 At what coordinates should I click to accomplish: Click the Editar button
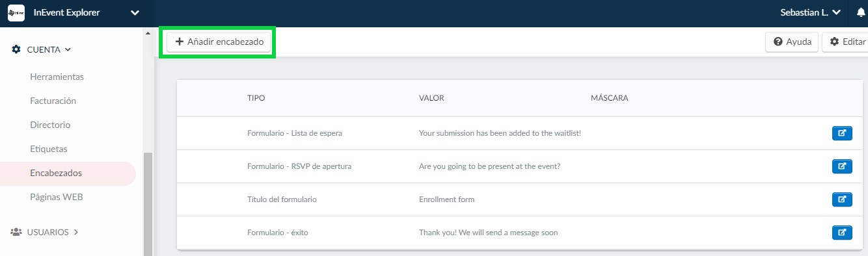click(846, 42)
